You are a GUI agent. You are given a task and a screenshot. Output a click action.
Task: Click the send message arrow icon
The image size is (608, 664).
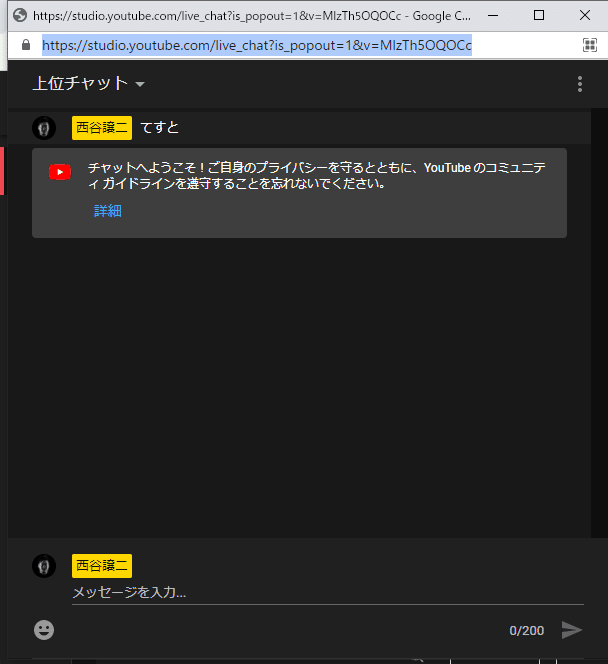571,630
